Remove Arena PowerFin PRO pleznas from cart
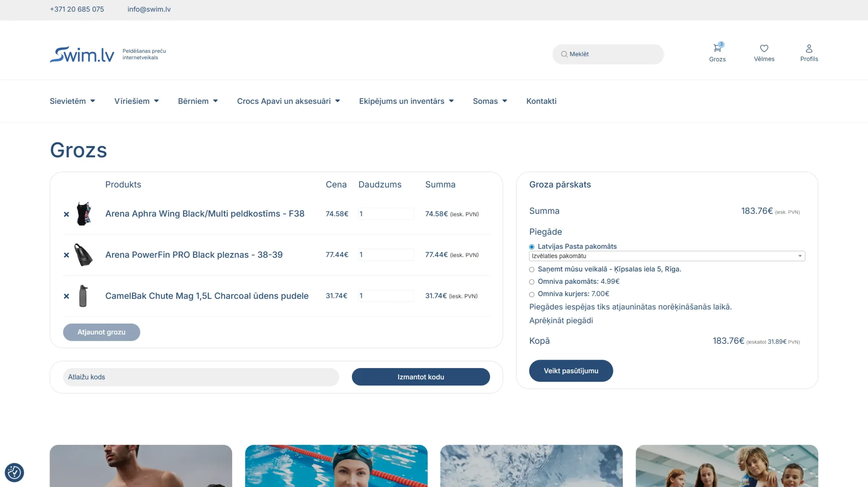This screenshot has height=487, width=868. pos(66,255)
